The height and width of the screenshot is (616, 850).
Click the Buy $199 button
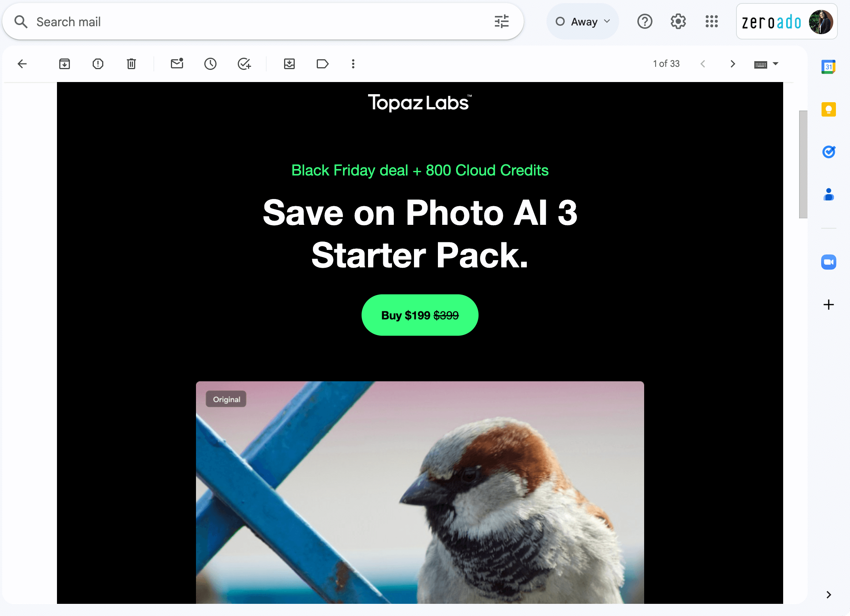[x=420, y=315]
